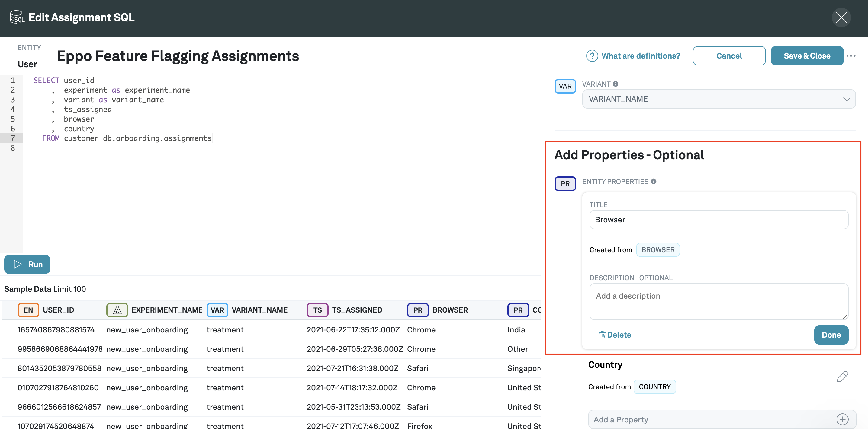The image size is (868, 429).
Task: Select the TS_ASSIGNED column header
Action: [357, 310]
